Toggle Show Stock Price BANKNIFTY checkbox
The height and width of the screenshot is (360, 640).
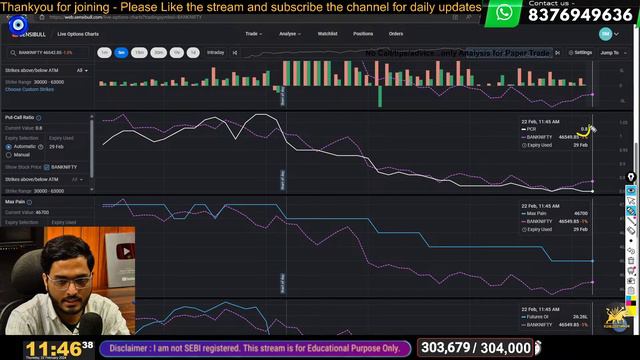[47, 167]
